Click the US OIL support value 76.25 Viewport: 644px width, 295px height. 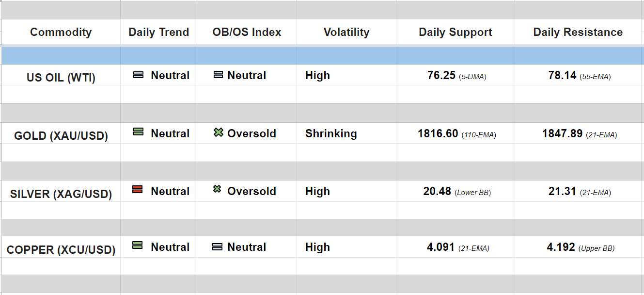(441, 75)
